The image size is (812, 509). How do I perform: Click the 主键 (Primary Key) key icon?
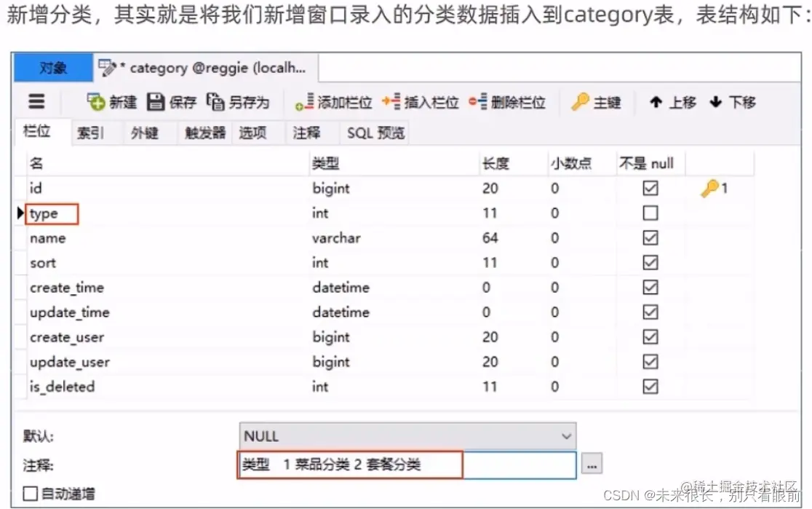pyautogui.click(x=580, y=102)
